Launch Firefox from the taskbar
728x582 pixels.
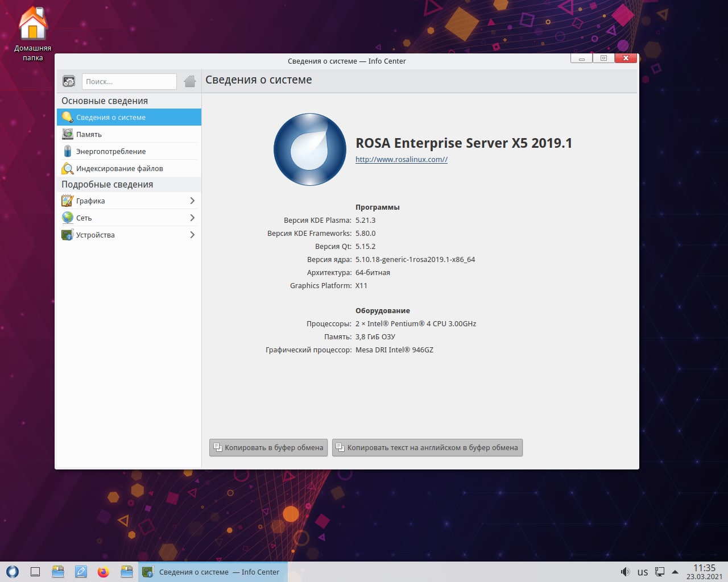coord(104,572)
